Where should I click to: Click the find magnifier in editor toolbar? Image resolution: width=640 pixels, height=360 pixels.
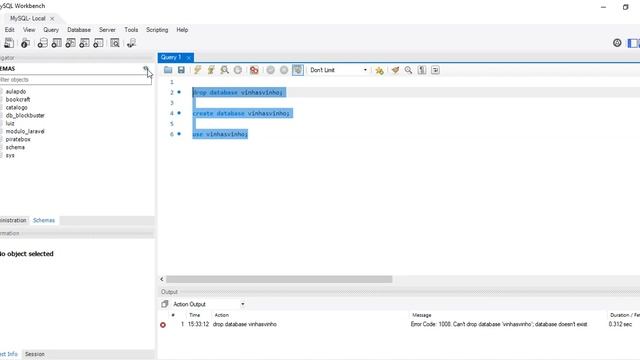[x=408, y=70]
